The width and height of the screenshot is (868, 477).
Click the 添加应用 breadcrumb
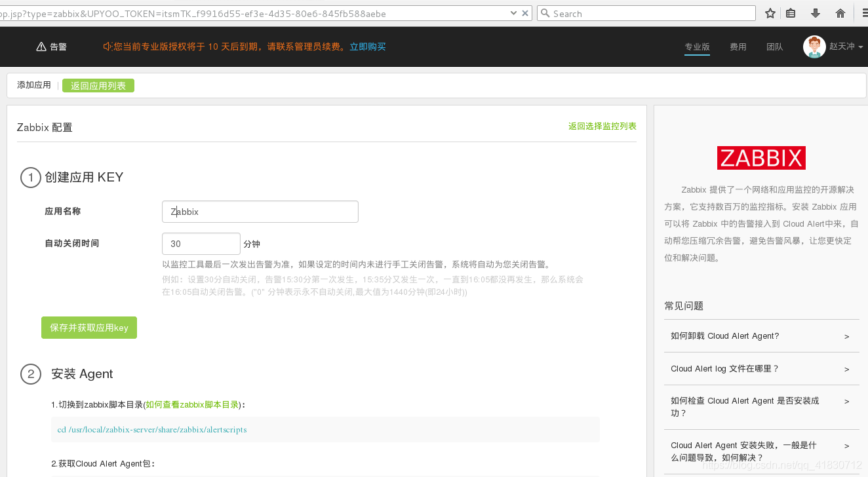34,85
